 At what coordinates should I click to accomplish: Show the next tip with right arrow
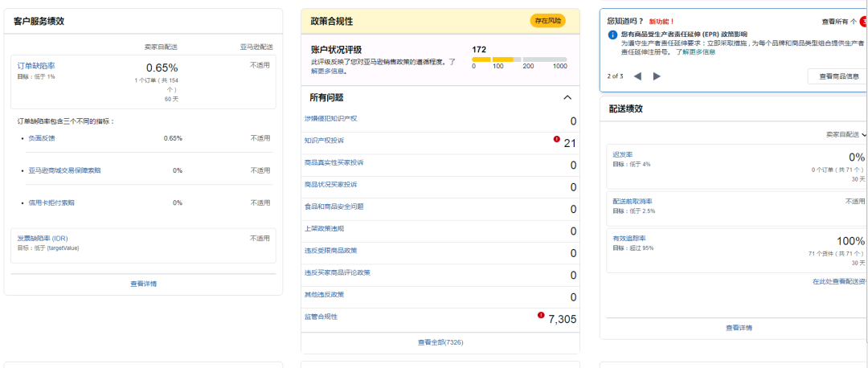point(657,76)
